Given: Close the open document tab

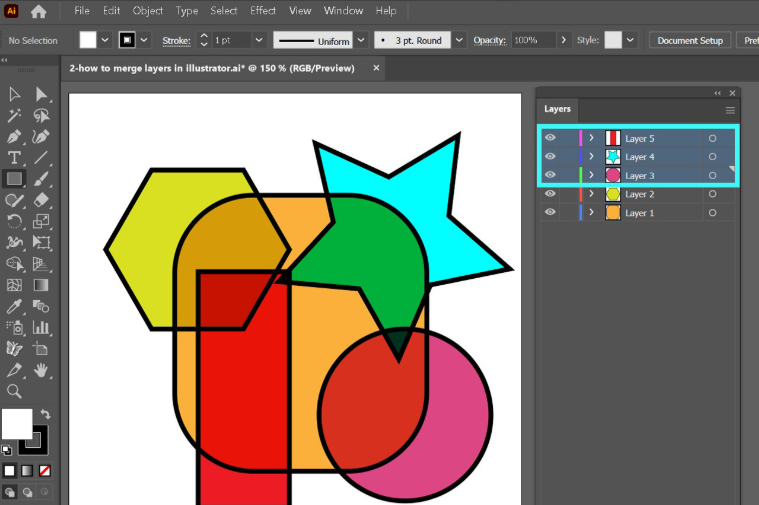Looking at the screenshot, I should pos(376,69).
